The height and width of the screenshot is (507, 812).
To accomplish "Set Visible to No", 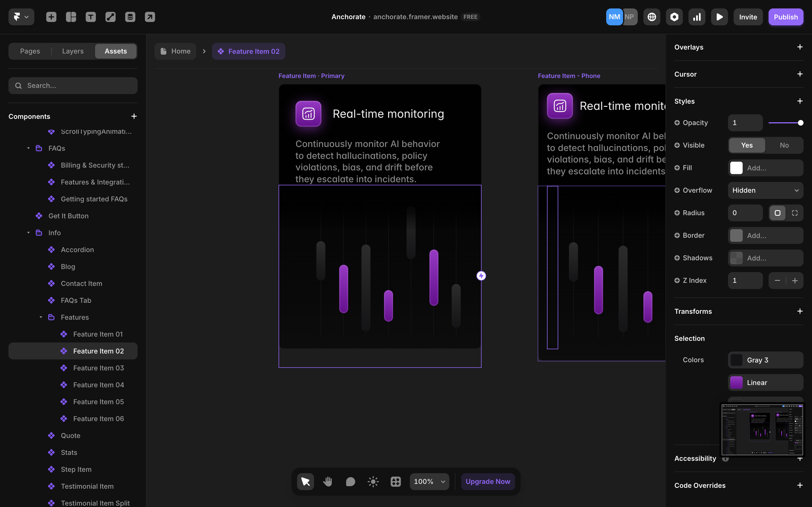I will pyautogui.click(x=784, y=145).
